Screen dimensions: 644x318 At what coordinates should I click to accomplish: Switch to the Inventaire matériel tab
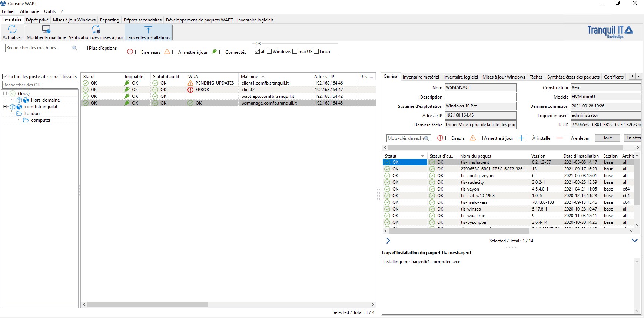[421, 77]
